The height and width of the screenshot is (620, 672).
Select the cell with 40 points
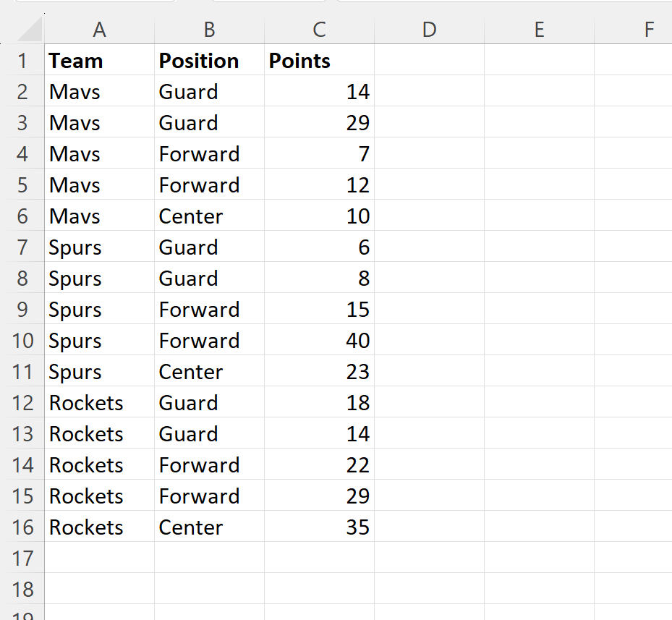pos(319,340)
